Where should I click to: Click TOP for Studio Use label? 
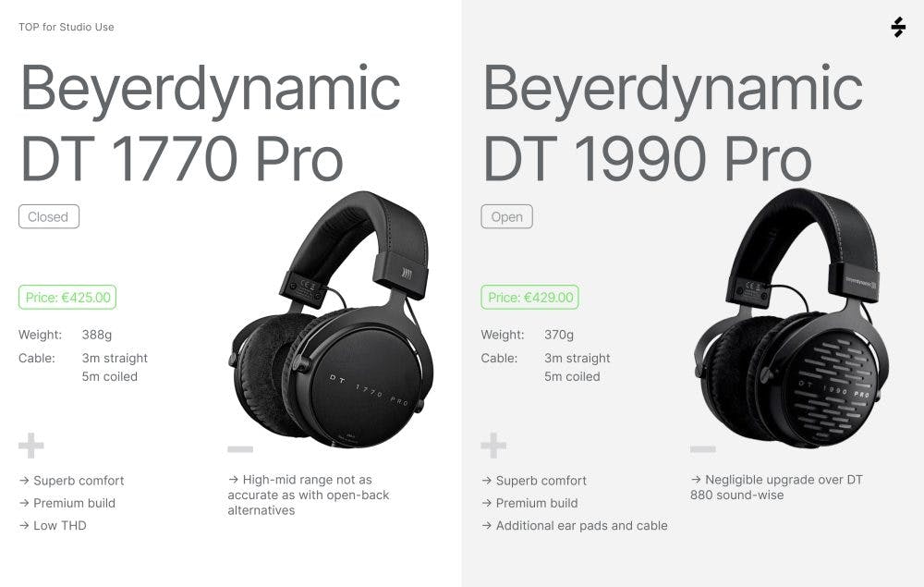pos(66,27)
